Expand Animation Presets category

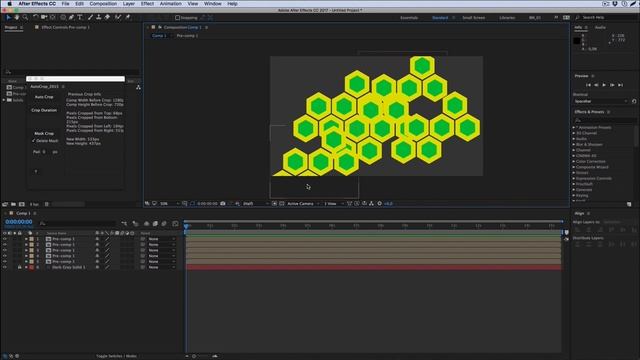pyautogui.click(x=573, y=128)
